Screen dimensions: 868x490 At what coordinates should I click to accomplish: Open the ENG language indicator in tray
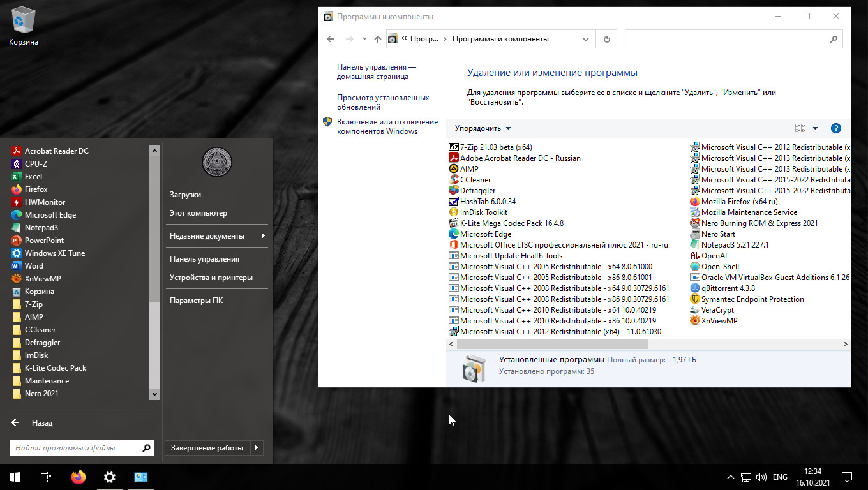(x=780, y=477)
